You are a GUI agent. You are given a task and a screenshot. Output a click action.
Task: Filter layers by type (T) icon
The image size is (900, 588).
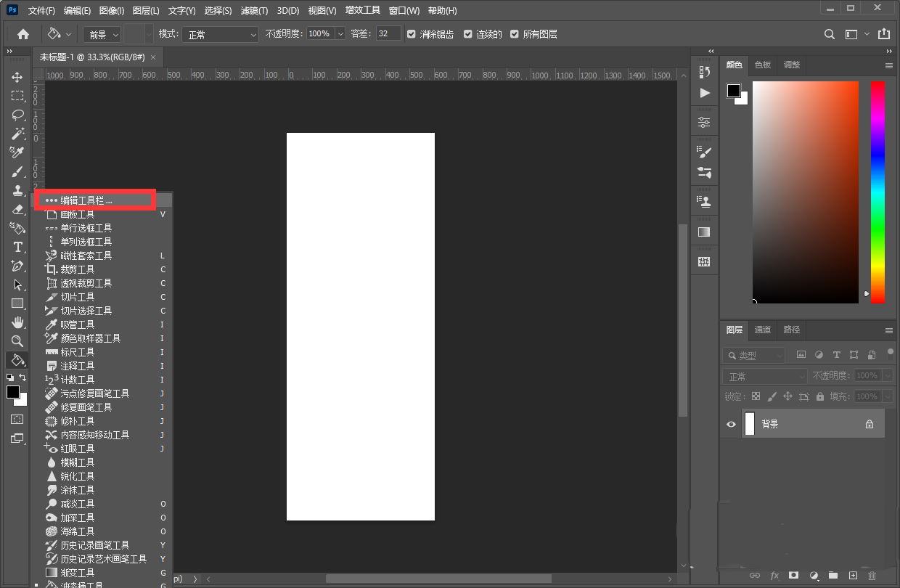pyautogui.click(x=836, y=355)
